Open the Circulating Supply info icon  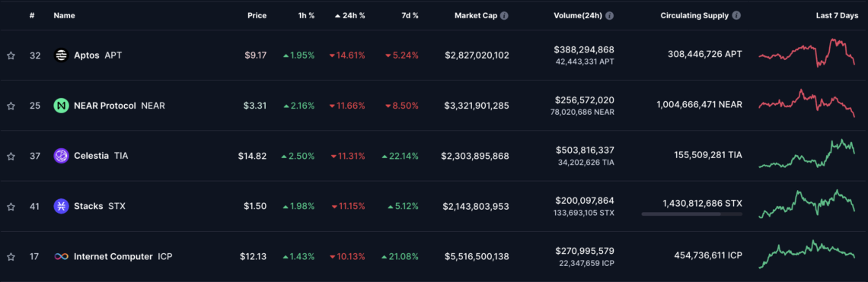pos(736,16)
